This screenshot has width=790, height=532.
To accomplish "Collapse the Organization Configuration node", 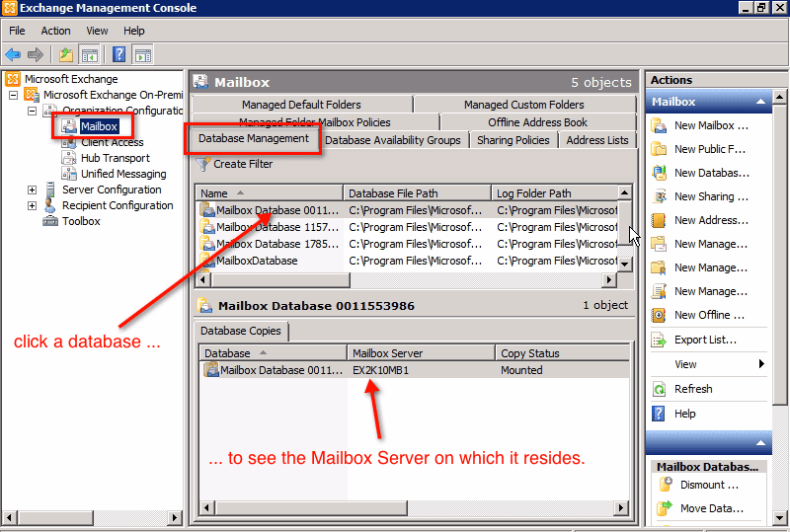I will tap(33, 111).
